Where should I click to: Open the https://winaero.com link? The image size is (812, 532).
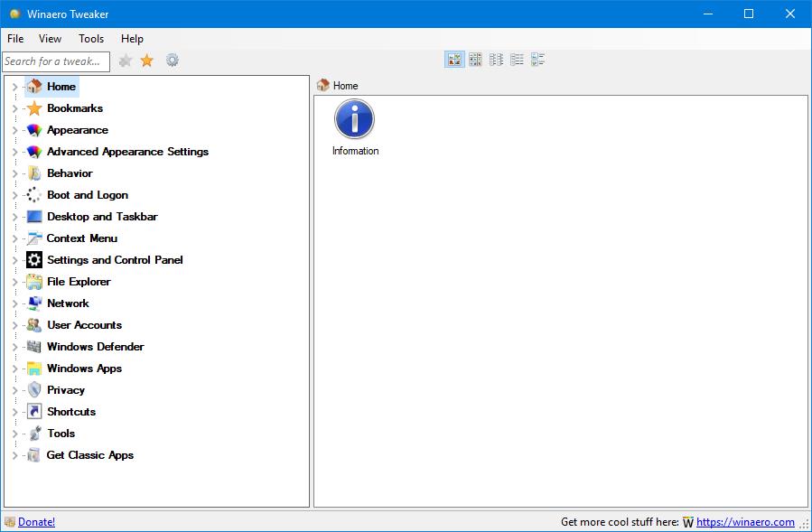point(745,522)
